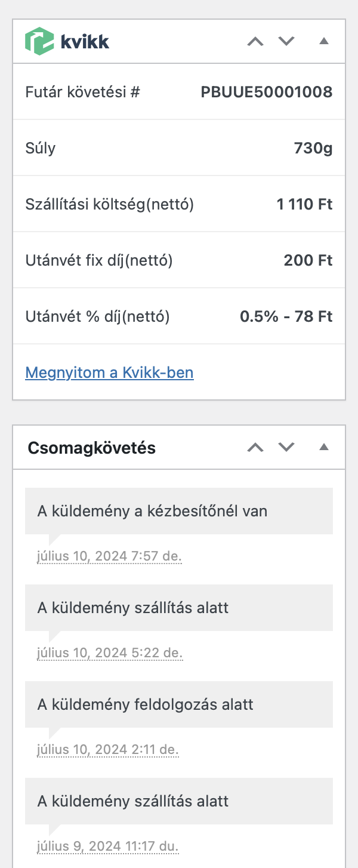Move the Csomagkövetés panel down

click(287, 448)
